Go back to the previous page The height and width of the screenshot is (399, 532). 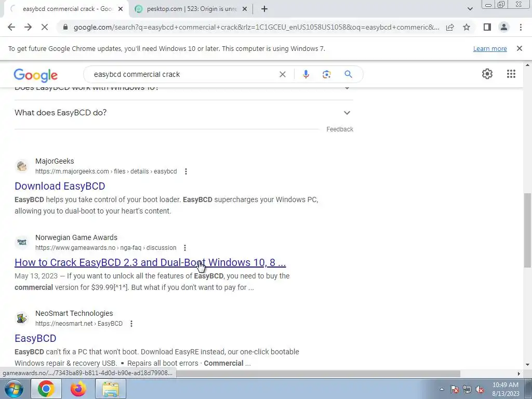[x=11, y=27]
